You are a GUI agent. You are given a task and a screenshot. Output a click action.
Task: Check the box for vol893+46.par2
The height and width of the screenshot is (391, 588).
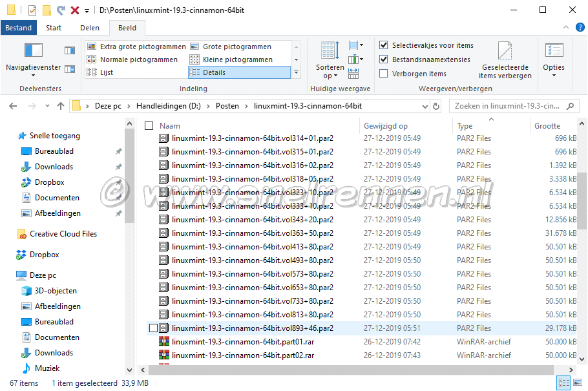point(153,328)
